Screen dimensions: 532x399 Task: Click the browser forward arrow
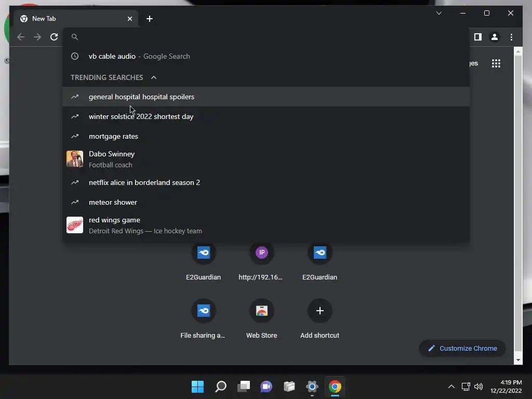click(37, 37)
